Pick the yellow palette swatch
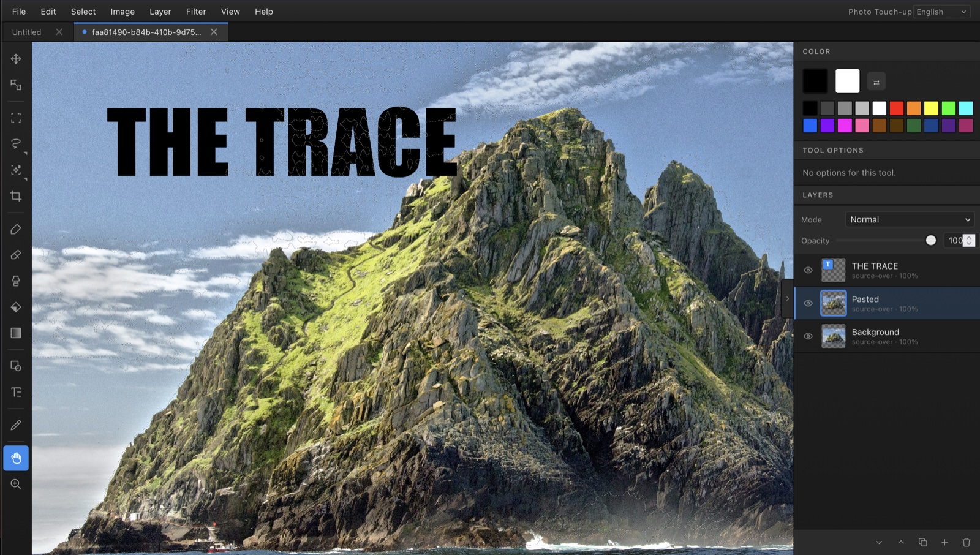Image resolution: width=980 pixels, height=555 pixels. point(931,108)
